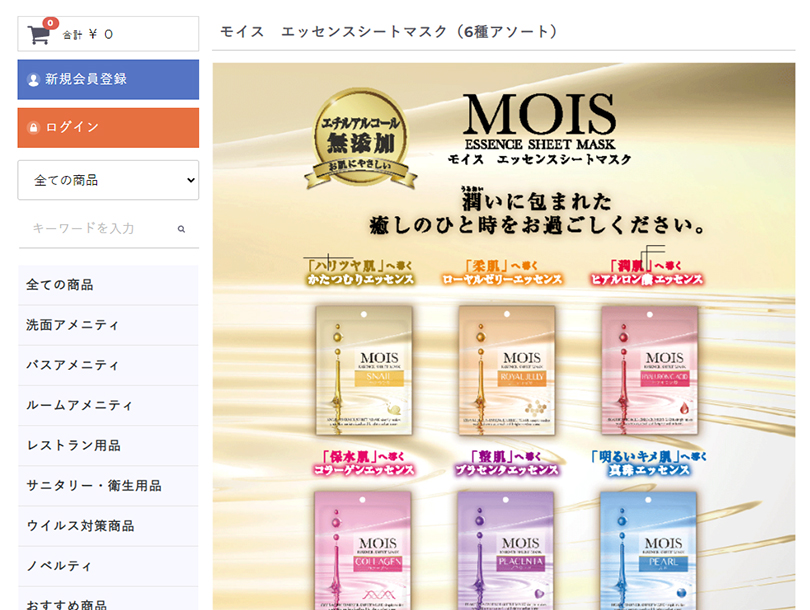810x610 pixels.
Task: Open 洗面アメニティ category
Action: [x=108, y=325]
